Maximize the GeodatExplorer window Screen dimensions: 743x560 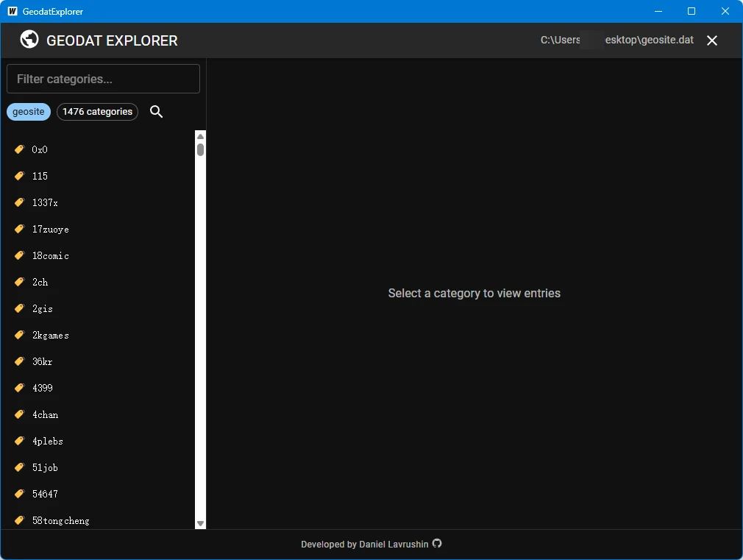tap(692, 11)
